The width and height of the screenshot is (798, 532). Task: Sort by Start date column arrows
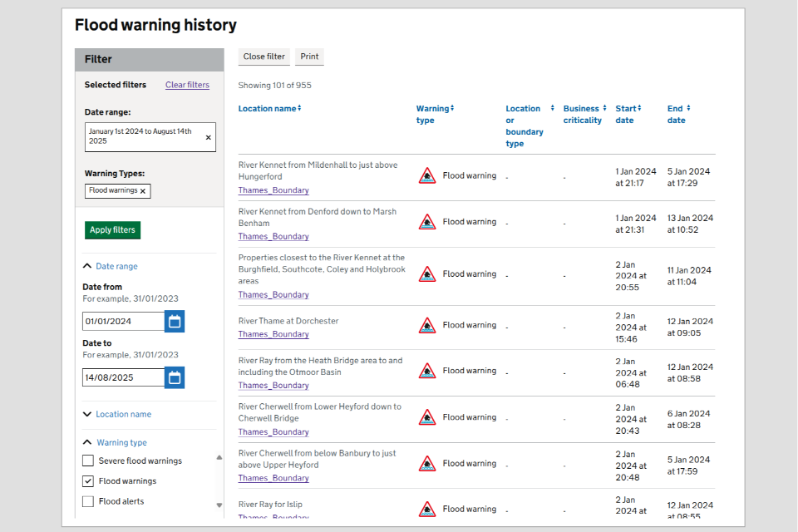click(x=639, y=108)
